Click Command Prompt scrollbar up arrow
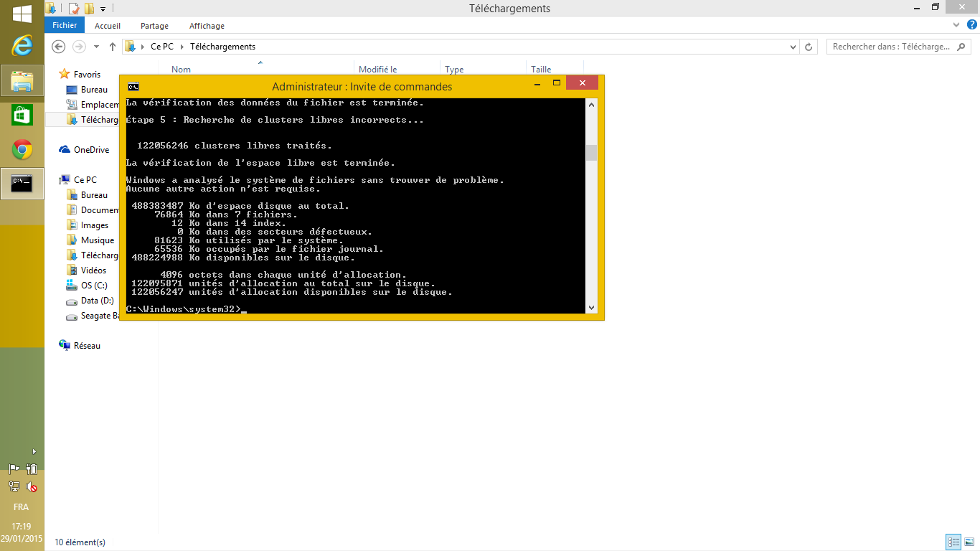Screen dimensions: 980x551 click(x=592, y=104)
